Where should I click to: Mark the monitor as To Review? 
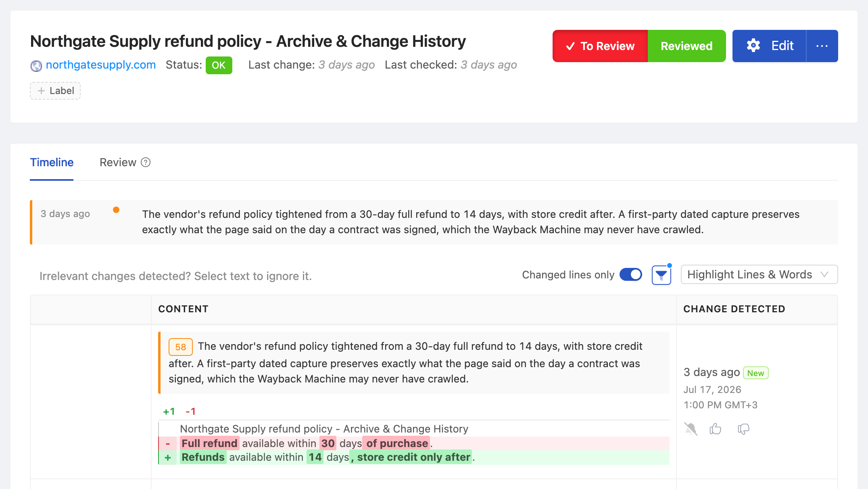600,46
